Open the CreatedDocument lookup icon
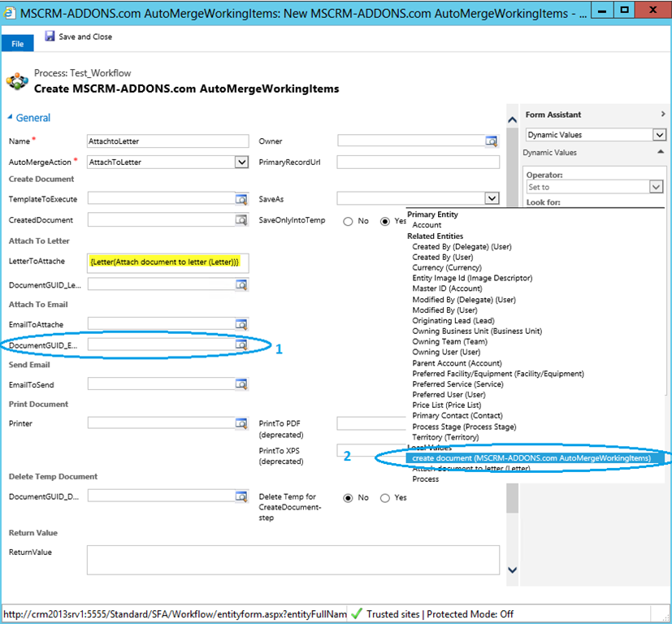Image resolution: width=672 pixels, height=624 pixels. click(241, 220)
